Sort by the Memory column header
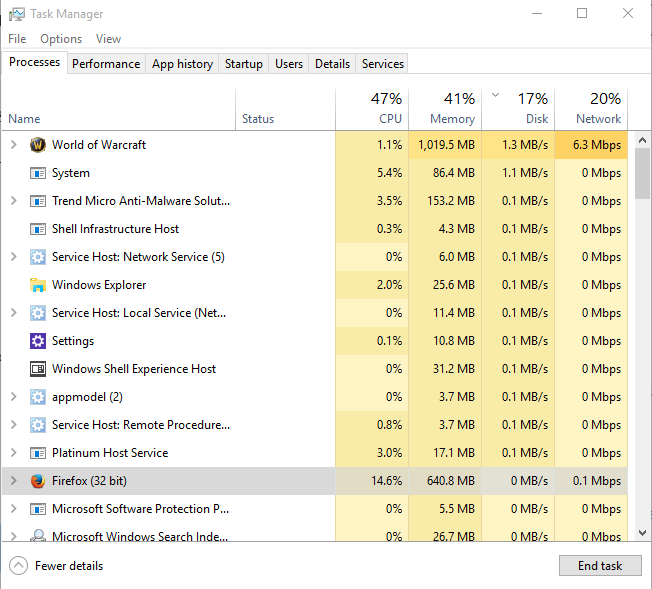652x589 pixels. (x=445, y=110)
